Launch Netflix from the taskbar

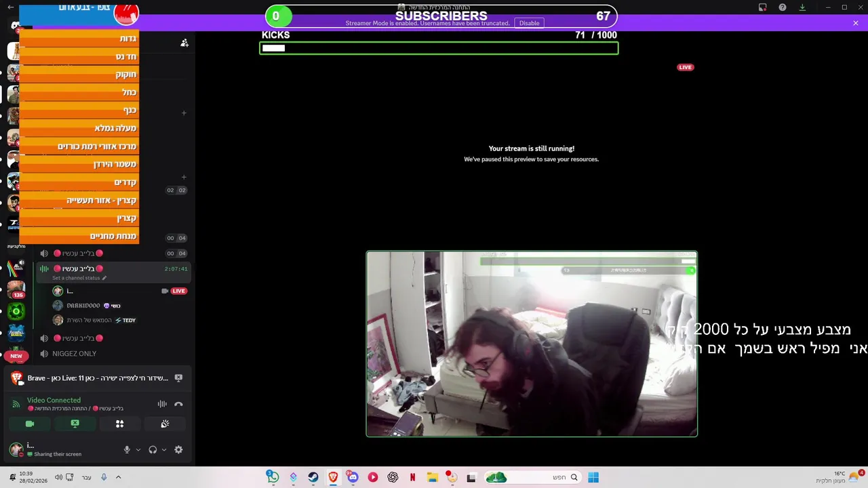pos(412,477)
